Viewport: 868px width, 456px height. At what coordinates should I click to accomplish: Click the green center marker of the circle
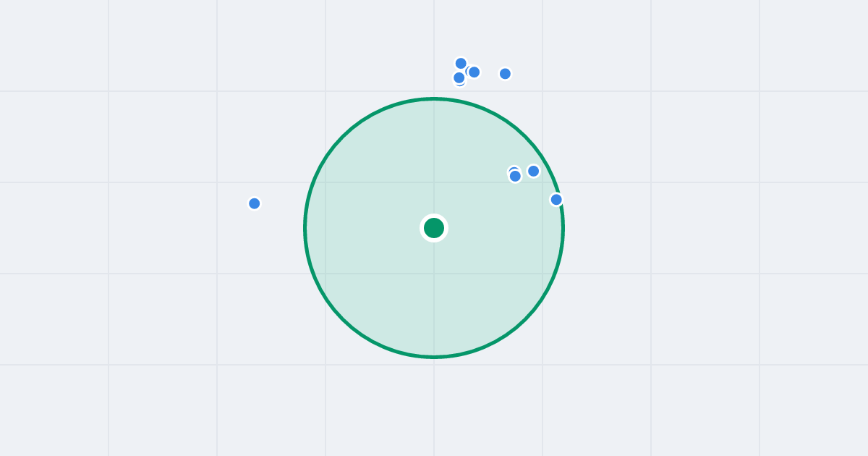pyautogui.click(x=434, y=228)
